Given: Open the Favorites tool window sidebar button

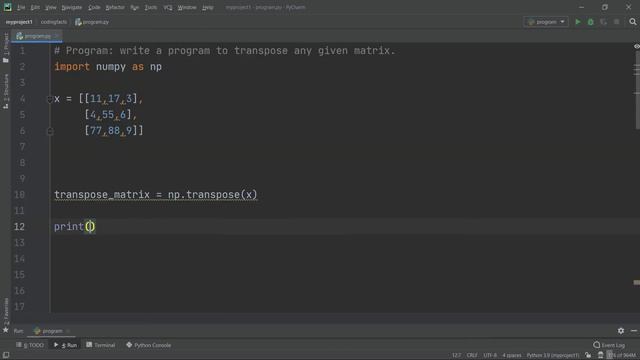Looking at the screenshot, I should tap(6, 315).
